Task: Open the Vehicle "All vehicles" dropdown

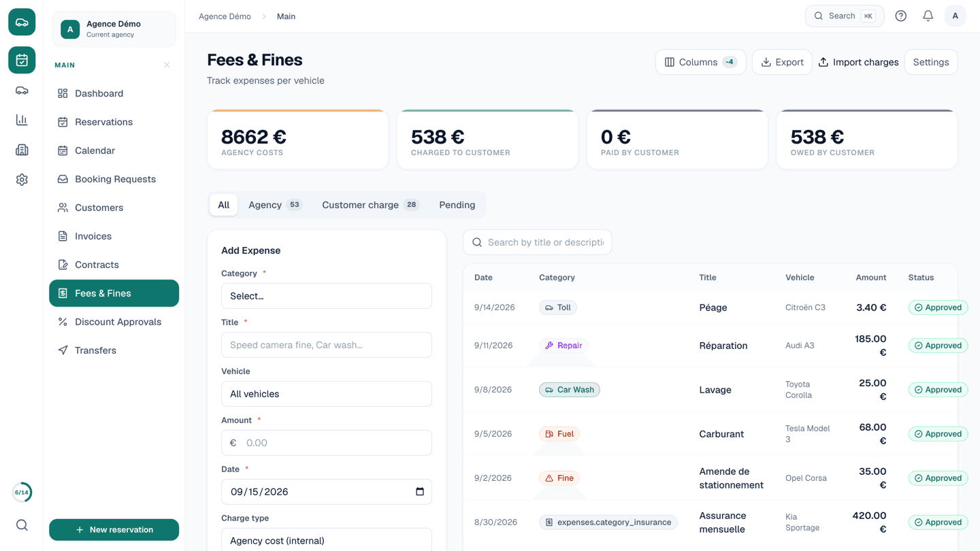Action: pos(327,394)
